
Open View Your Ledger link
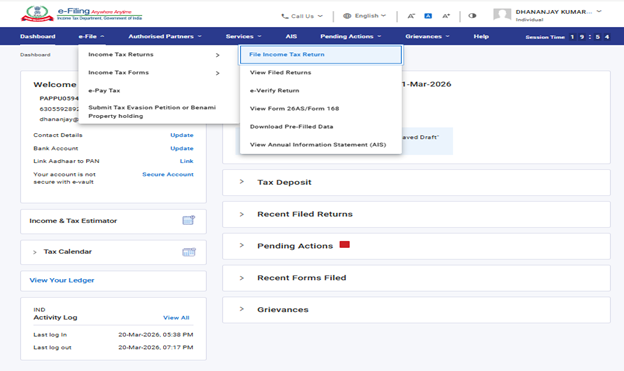coord(62,280)
